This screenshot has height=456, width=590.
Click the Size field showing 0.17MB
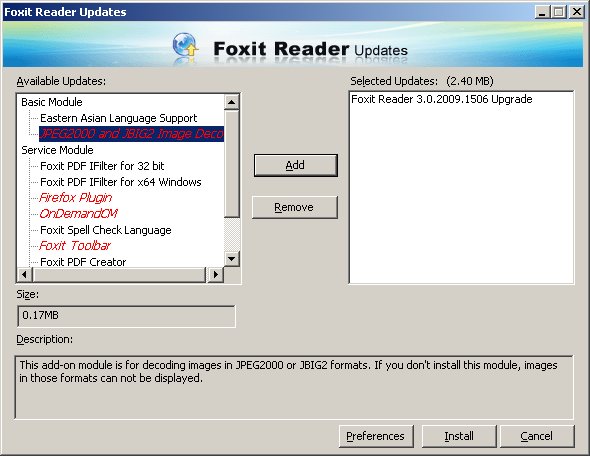126,316
